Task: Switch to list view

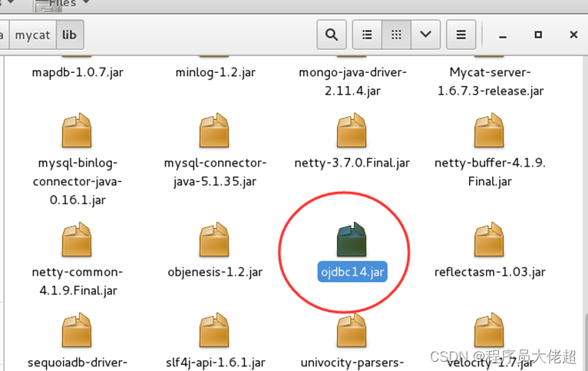Action: pyautogui.click(x=367, y=35)
